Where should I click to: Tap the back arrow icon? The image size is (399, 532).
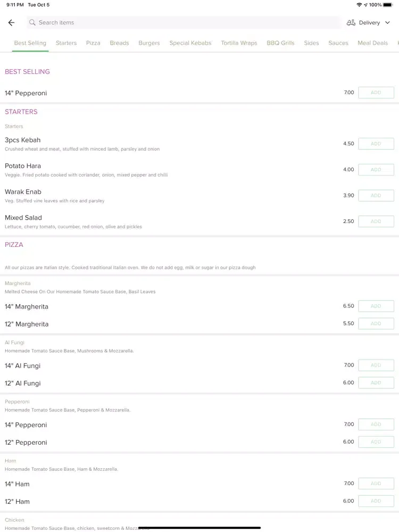tap(11, 22)
